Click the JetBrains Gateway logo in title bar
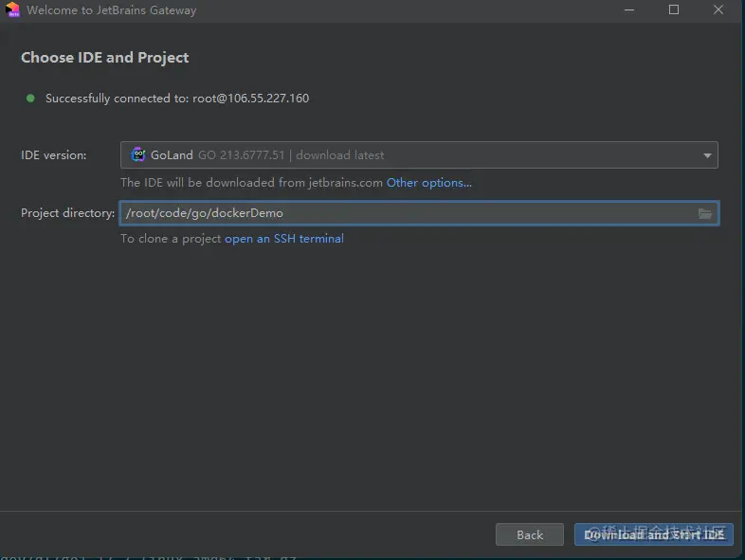 tap(12, 10)
